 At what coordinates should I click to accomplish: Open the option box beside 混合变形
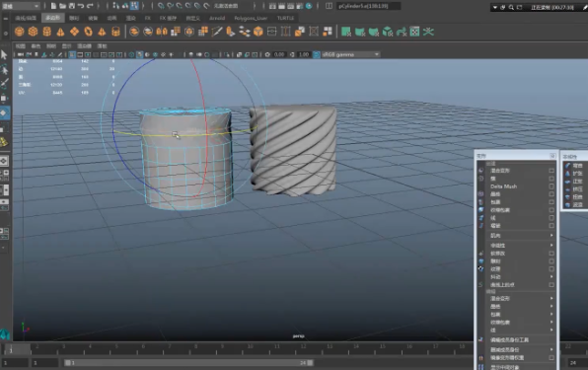click(551, 171)
